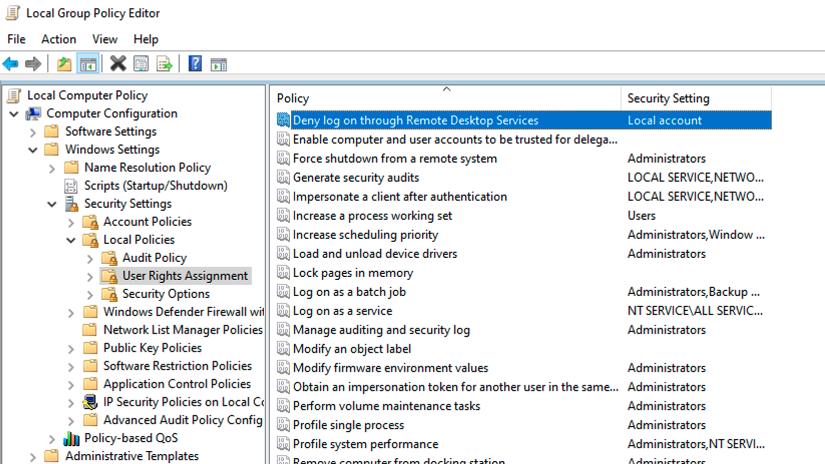Screen dimensions: 825x464
Task: Click the policy icon beside Generate security audits
Action: point(283,177)
